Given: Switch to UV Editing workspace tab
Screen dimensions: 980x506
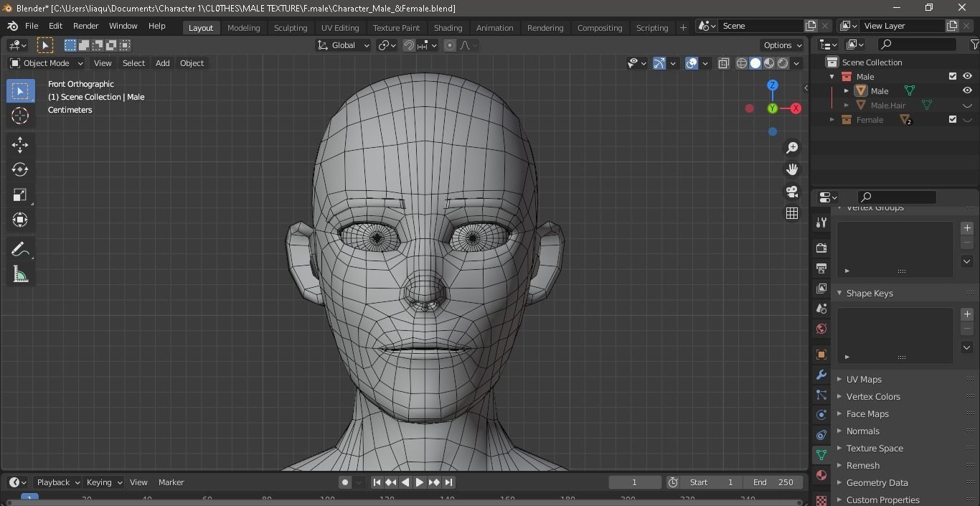Looking at the screenshot, I should click(340, 27).
